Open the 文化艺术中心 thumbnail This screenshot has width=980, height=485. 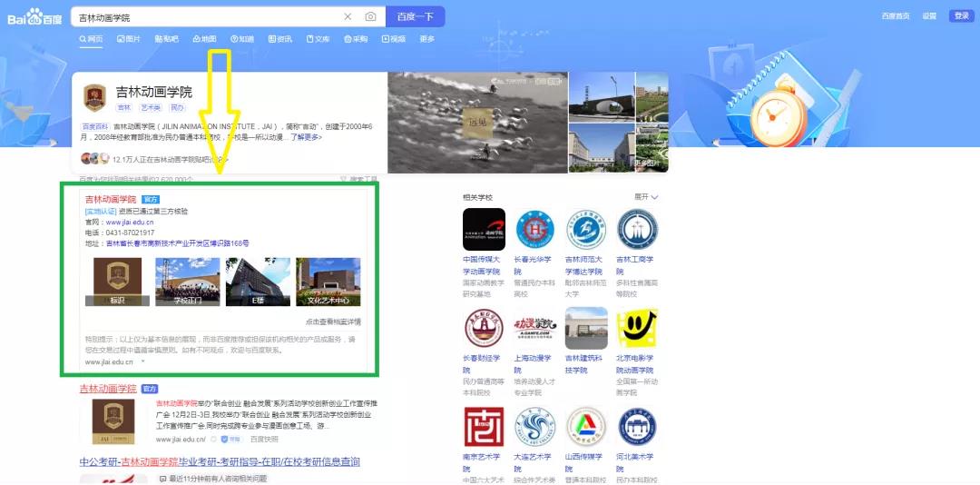pyautogui.click(x=328, y=282)
